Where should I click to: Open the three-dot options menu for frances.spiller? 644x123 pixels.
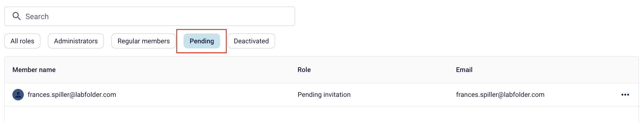pos(625,95)
